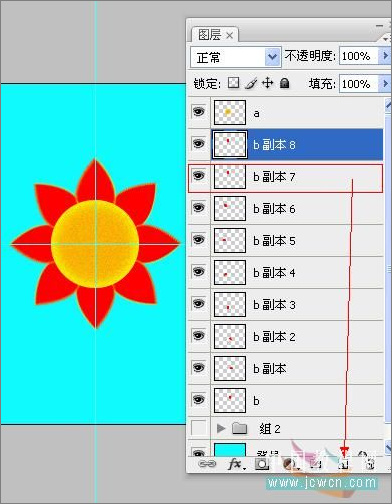This screenshot has width=392, height=504.
Task: Create a new layer
Action: (x=344, y=464)
